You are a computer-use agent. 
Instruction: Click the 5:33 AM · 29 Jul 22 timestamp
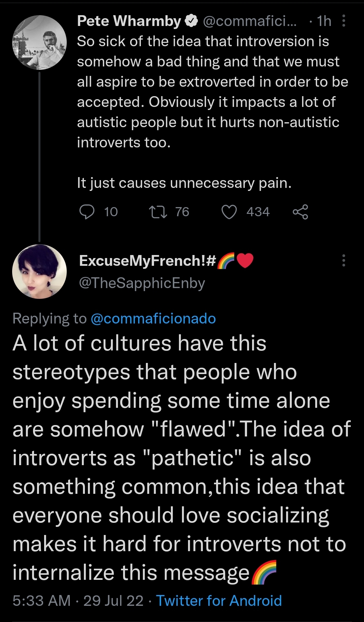[x=78, y=601]
